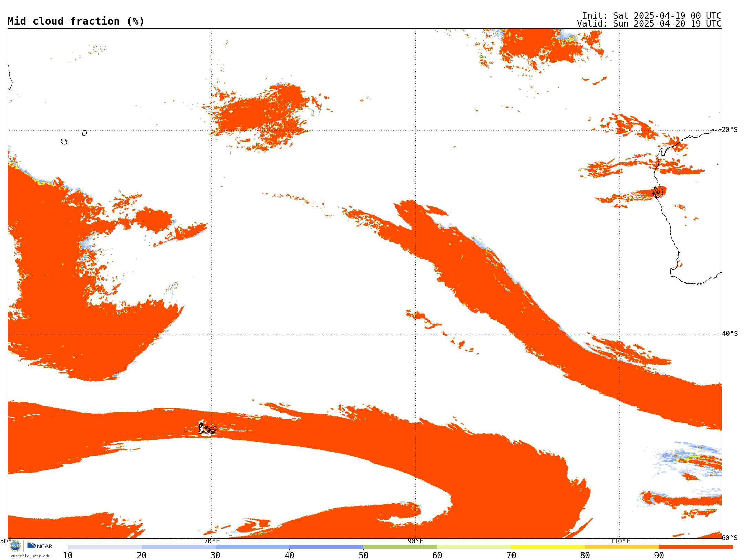Click the 10-20 grayish colorbar segment
744x560 pixels.
(x=105, y=547)
